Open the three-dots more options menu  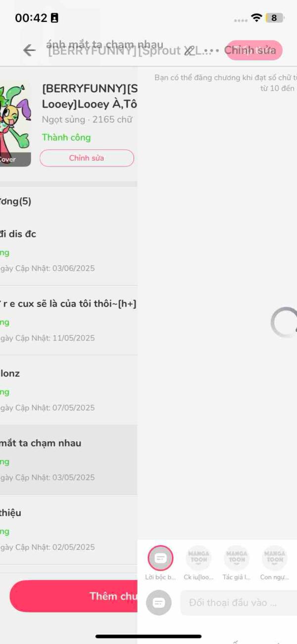pos(211,50)
